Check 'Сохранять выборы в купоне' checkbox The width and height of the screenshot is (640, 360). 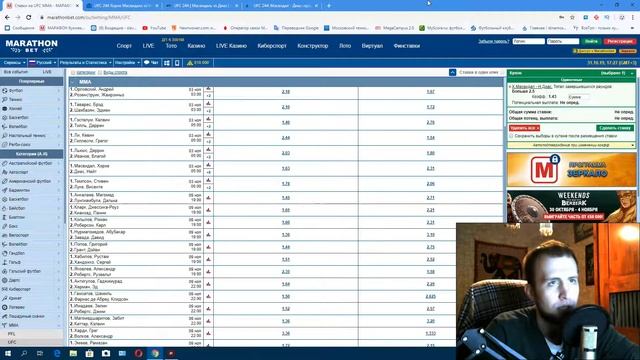tap(511, 136)
